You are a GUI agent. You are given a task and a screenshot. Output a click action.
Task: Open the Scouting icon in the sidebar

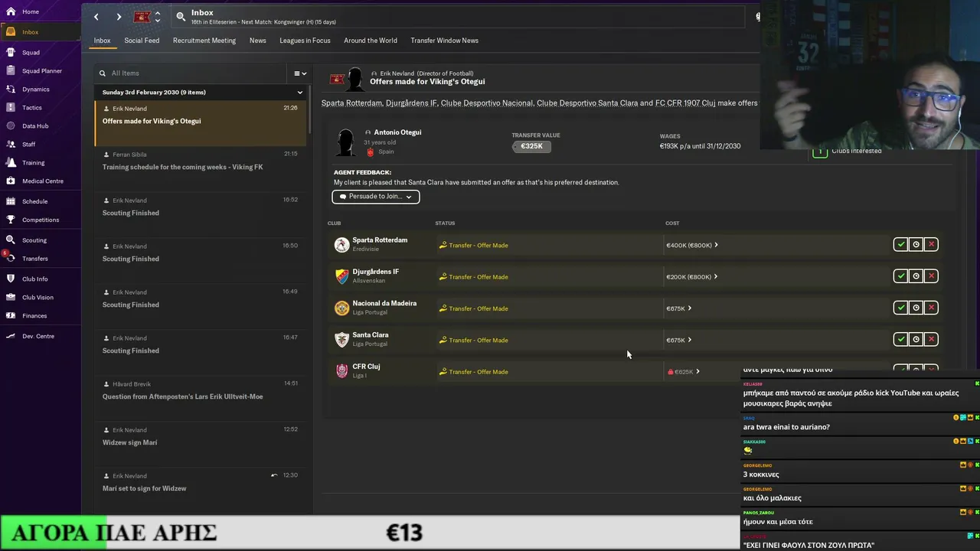[x=11, y=240]
